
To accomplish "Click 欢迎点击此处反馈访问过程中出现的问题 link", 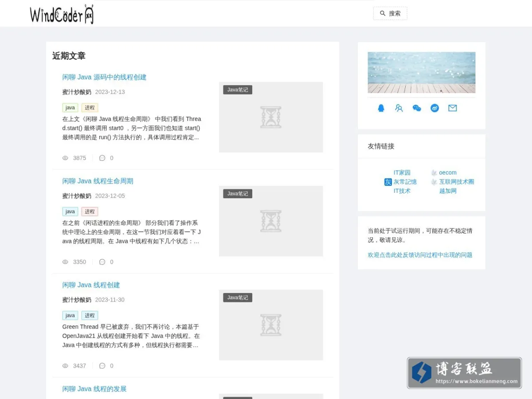I will [x=420, y=255].
